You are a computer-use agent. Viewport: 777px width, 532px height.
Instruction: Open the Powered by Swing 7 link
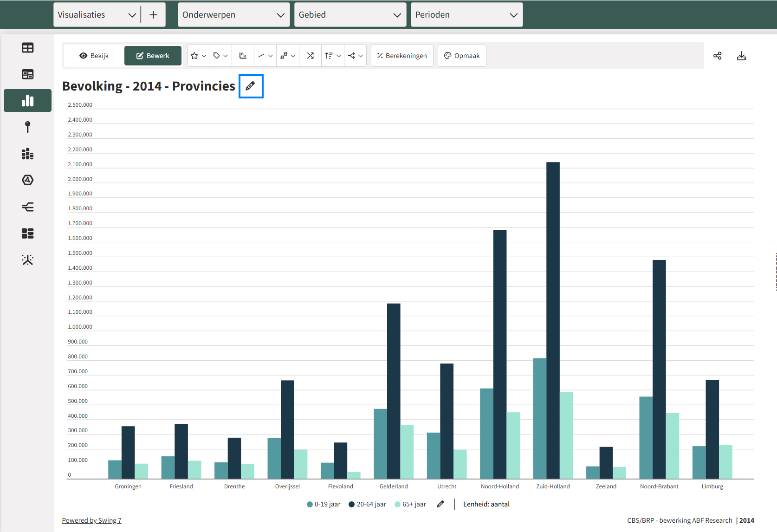pyautogui.click(x=91, y=520)
